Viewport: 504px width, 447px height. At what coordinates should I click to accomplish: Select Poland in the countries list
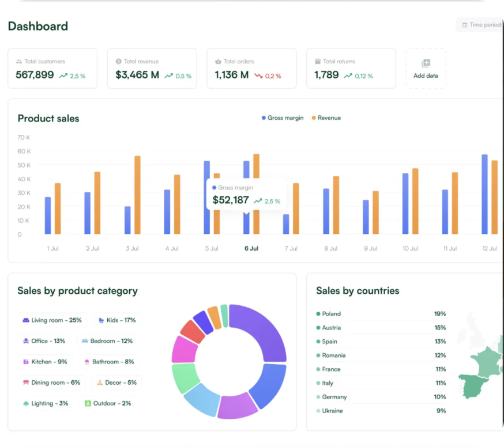331,314
